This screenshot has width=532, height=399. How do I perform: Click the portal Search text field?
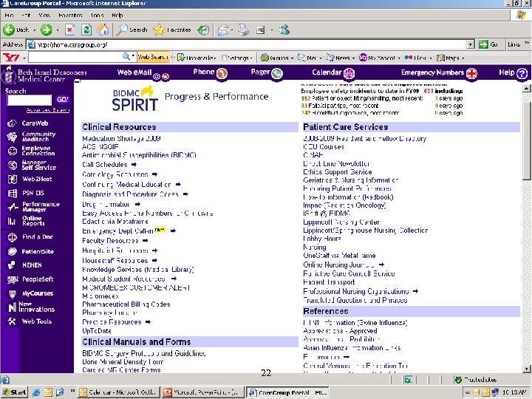pos(29,100)
